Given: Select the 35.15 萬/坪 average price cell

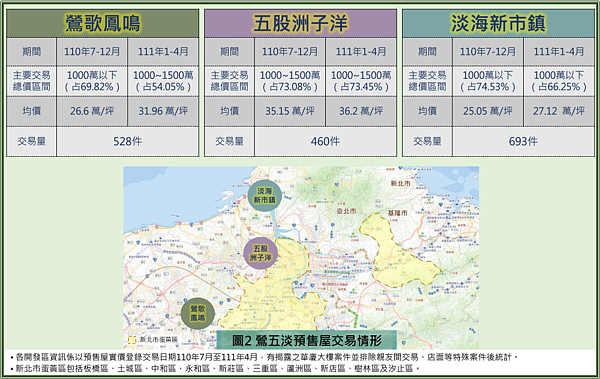Looking at the screenshot, I should (290, 111).
